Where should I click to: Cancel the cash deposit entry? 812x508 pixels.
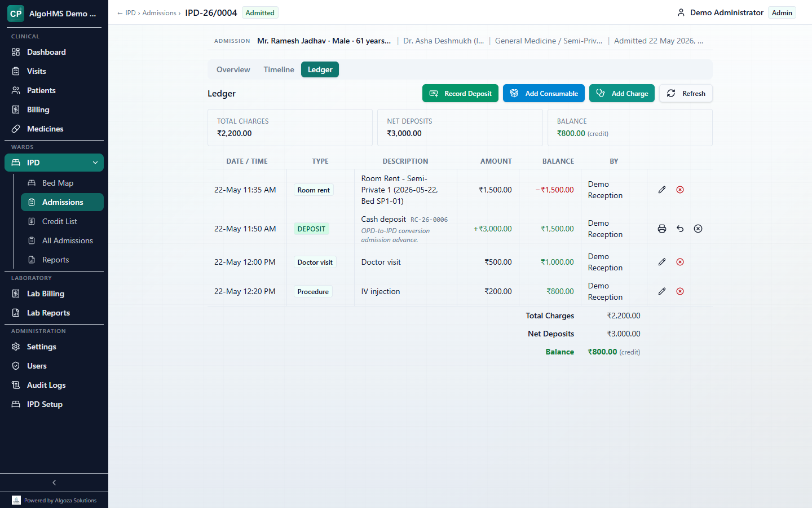click(x=698, y=229)
